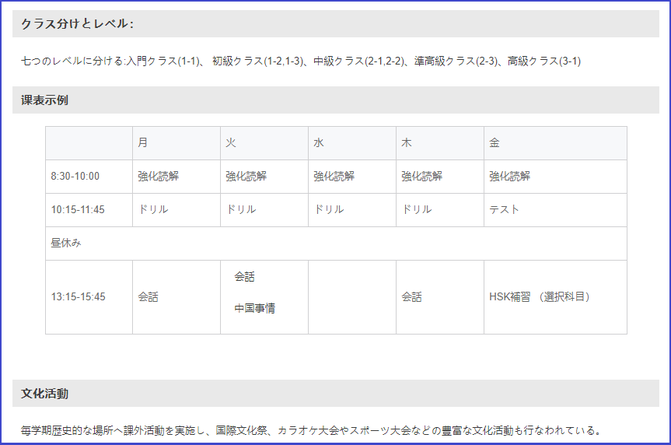This screenshot has height=445, width=671.
Task: Click the 文化活動 section heading
Action: 45,394
